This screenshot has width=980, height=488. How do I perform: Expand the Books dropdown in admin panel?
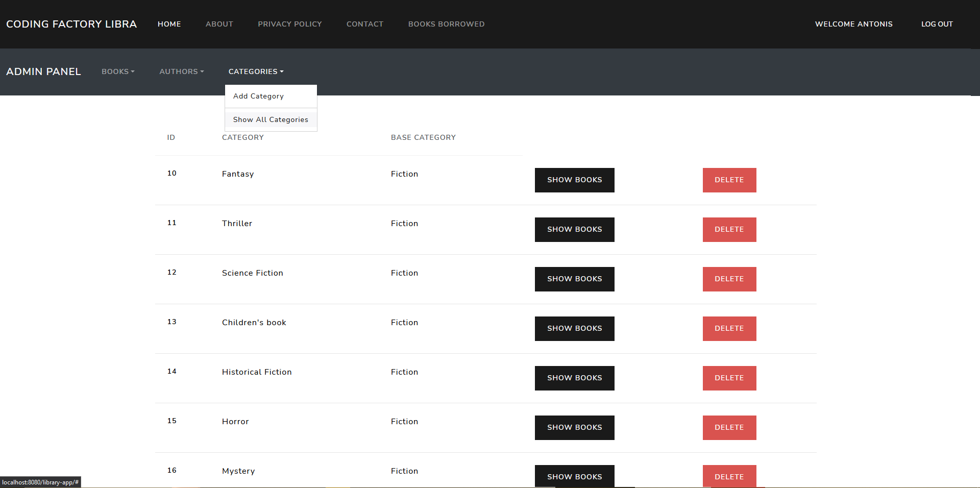tap(118, 71)
